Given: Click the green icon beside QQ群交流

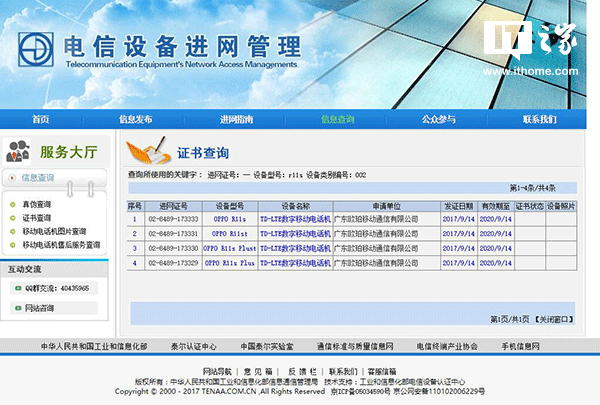Looking at the screenshot, I should tap(15, 287).
